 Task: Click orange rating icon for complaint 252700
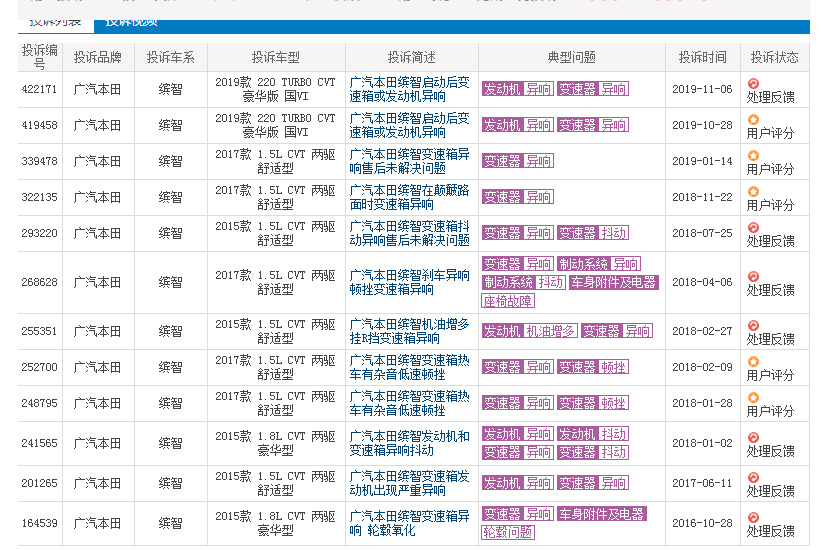point(753,361)
